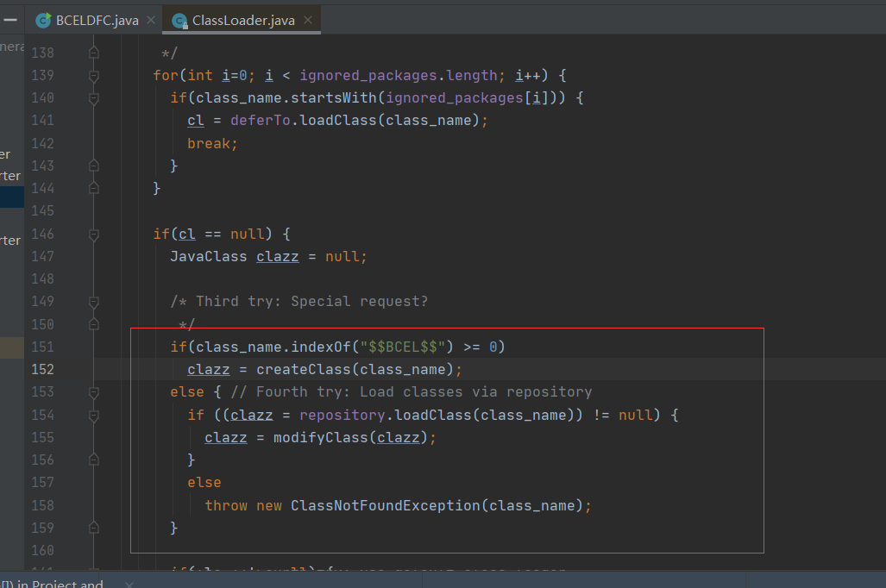This screenshot has height=588, width=886.
Task: Close the bottom panel tab with the x
Action: pyautogui.click(x=129, y=584)
